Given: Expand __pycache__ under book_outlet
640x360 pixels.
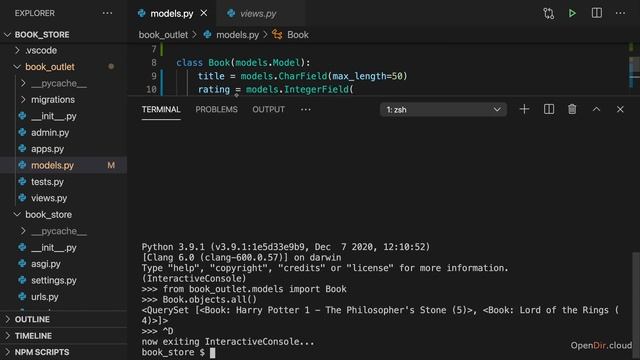Looking at the screenshot, I should [x=23, y=83].
